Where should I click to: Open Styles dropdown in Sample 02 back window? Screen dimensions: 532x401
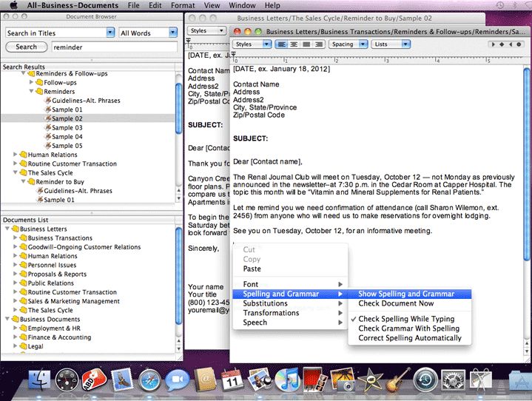pos(206,30)
